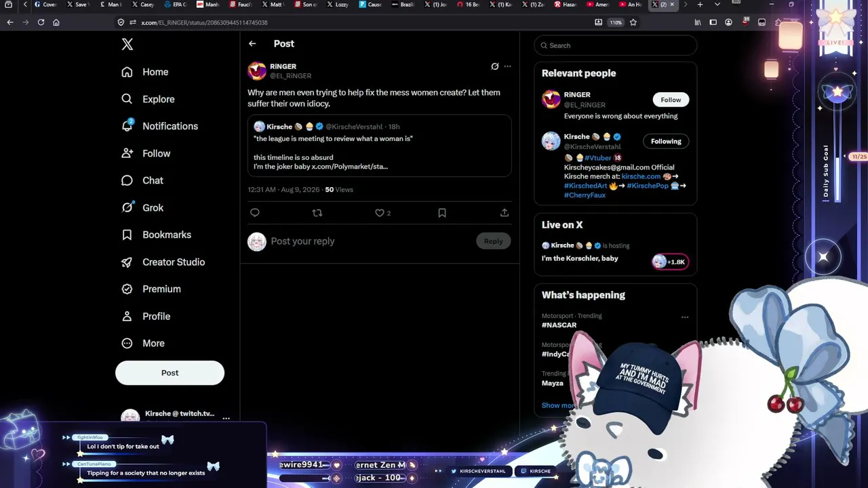Switch to the EPA browser tab
The image size is (868, 488).
(x=176, y=5)
